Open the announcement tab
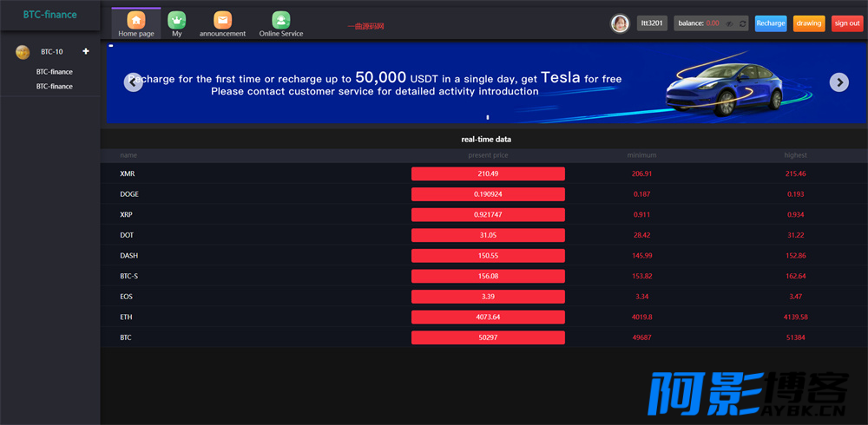The image size is (868, 425). click(222, 23)
